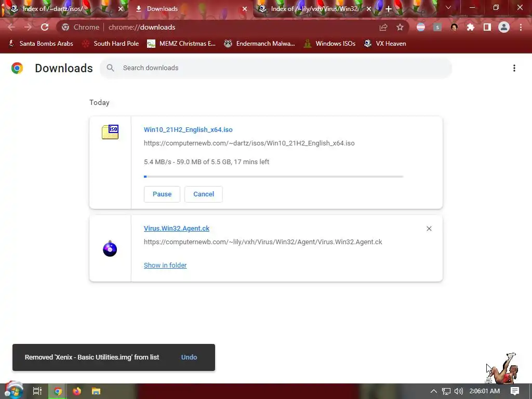The height and width of the screenshot is (399, 532).
Task: Click the Win10 ISO download progress bar
Action: coord(273,177)
